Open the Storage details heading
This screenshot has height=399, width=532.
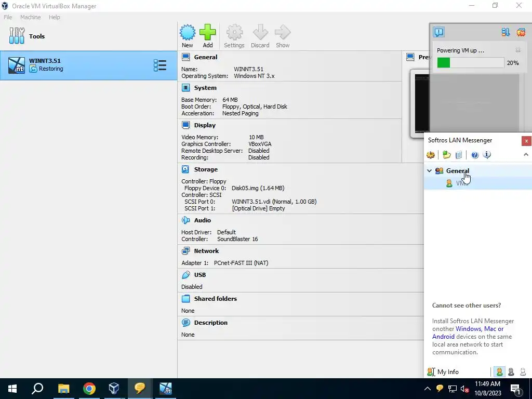tap(206, 169)
